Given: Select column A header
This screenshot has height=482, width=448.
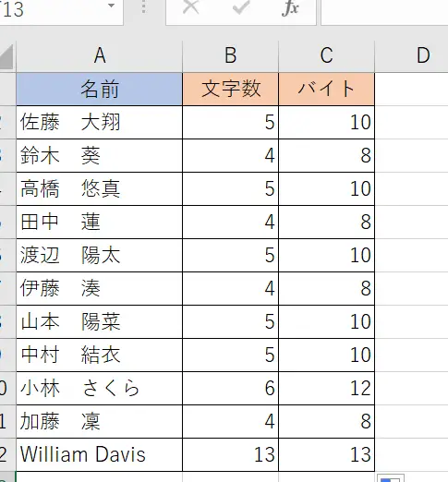Looking at the screenshot, I should [x=100, y=56].
